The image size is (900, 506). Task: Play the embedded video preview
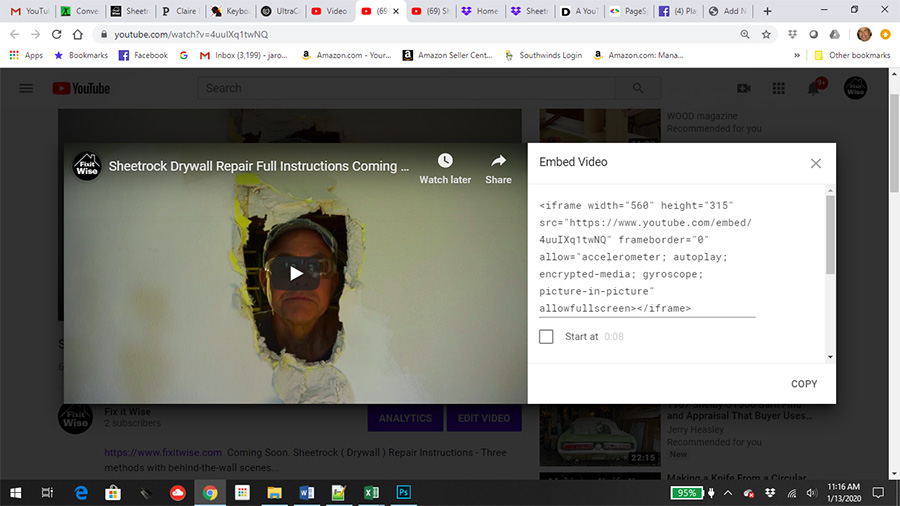296,273
